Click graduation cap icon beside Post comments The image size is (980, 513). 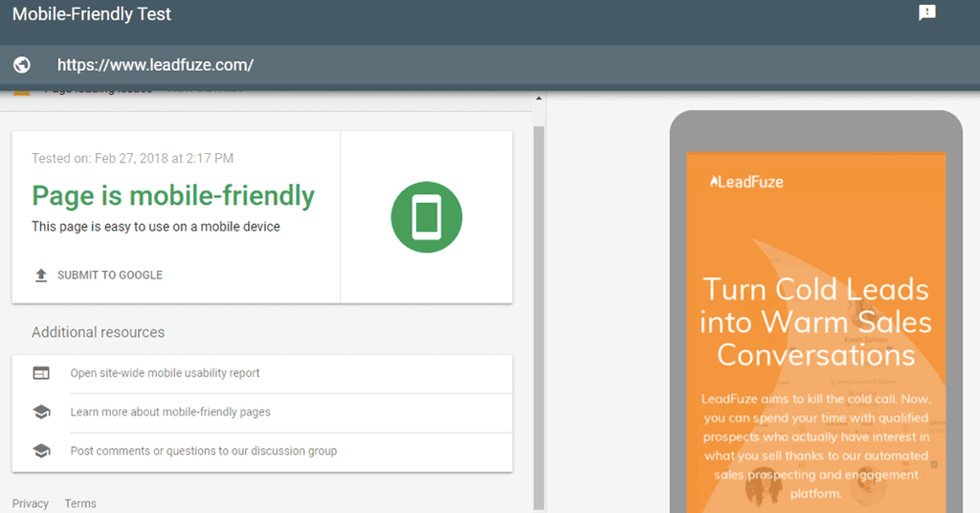[x=41, y=451]
